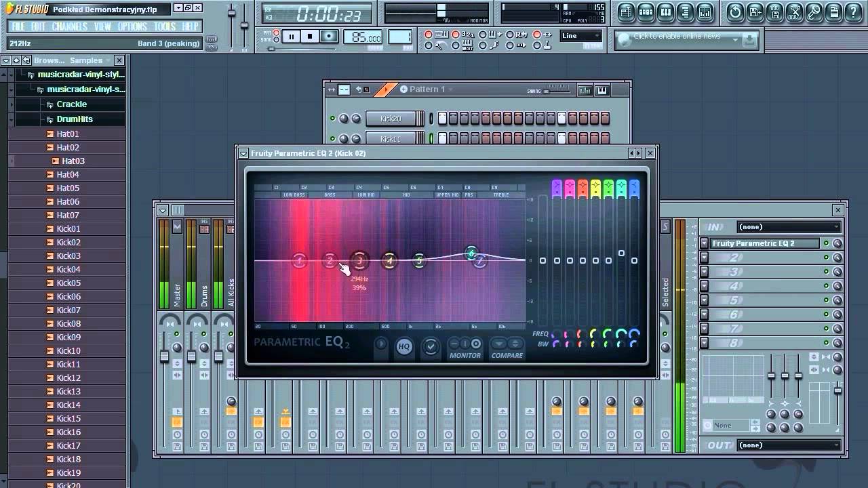Open the Playlist window from the toolbar

pos(626,12)
